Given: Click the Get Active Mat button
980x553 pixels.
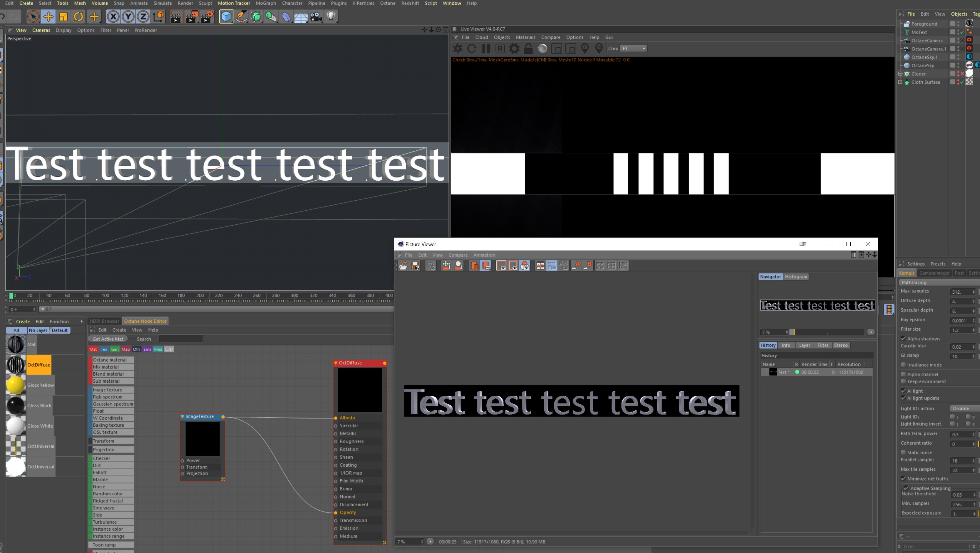Looking at the screenshot, I should coord(108,339).
